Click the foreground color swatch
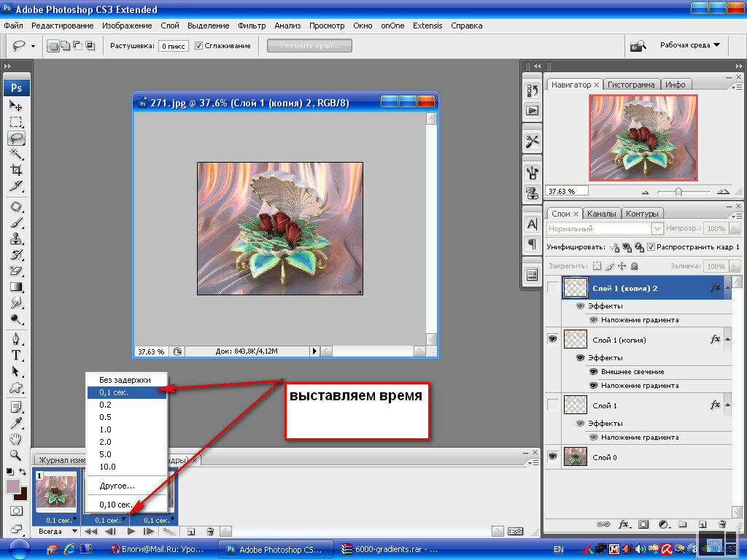Image resolution: width=747 pixels, height=560 pixels. click(x=13, y=486)
